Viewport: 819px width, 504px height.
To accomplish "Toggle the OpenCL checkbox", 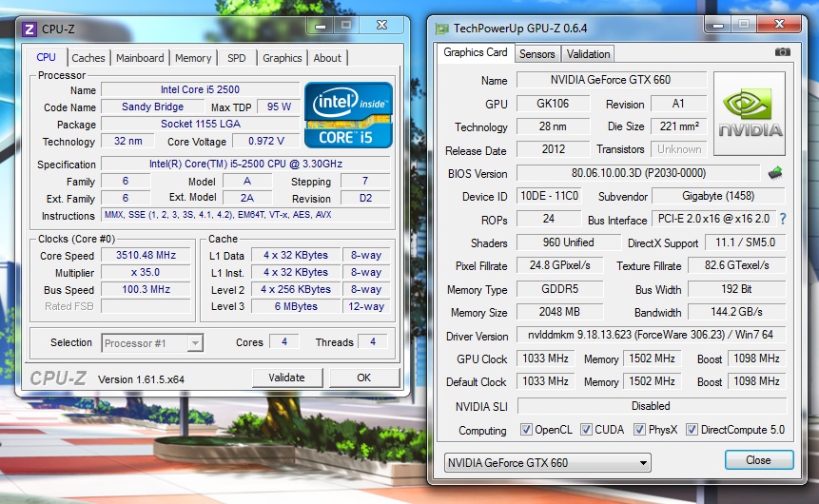I will pos(526,429).
